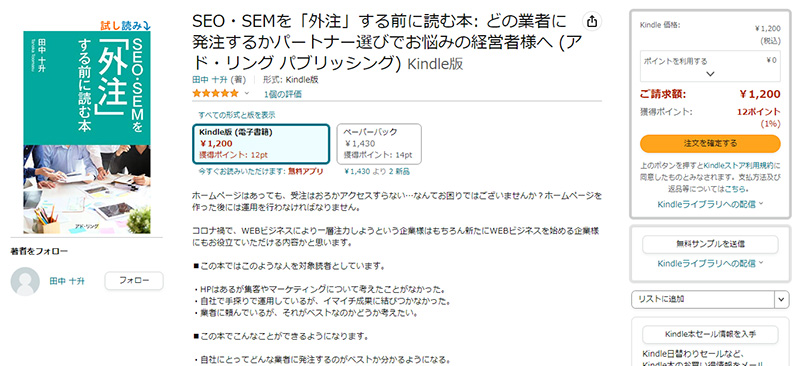The width and height of the screenshot is (800, 366).
Task: Expand Kindleライブラリへの配信 under the free sample
Action: (x=710, y=263)
